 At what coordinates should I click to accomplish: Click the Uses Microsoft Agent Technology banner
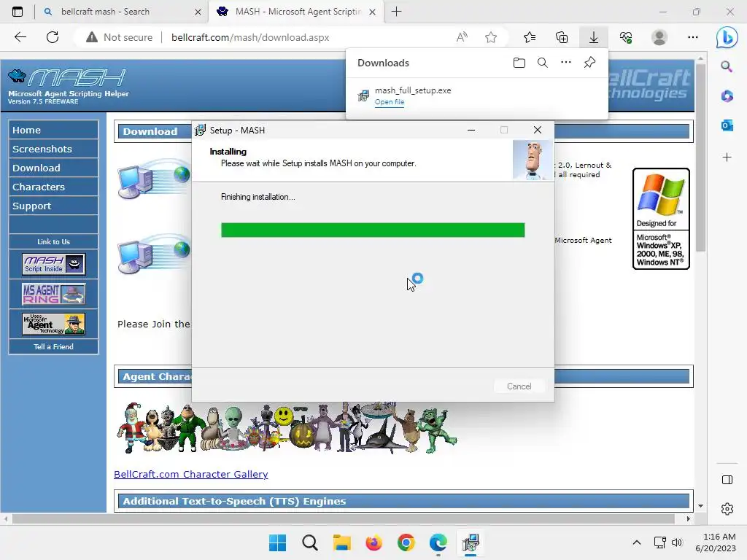(x=54, y=324)
